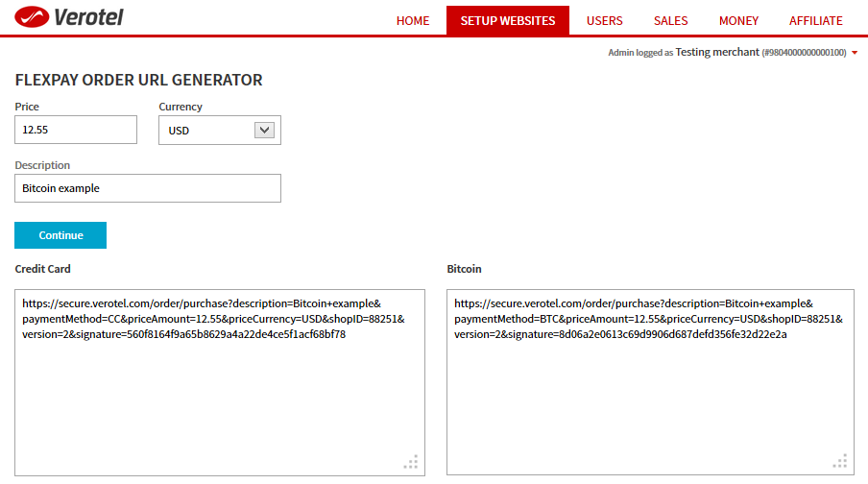This screenshot has height=484, width=868.
Task: Open the MONEY menu
Action: (x=738, y=21)
